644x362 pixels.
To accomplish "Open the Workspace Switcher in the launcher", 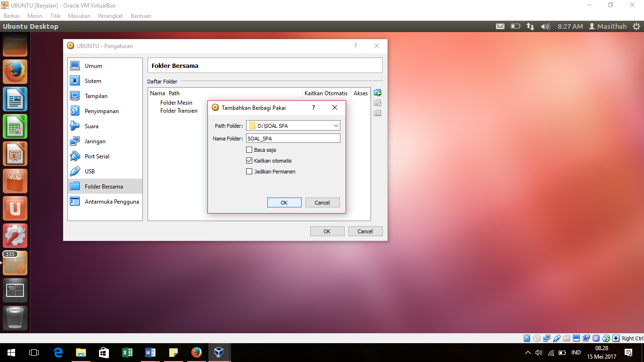I will pos(15,290).
